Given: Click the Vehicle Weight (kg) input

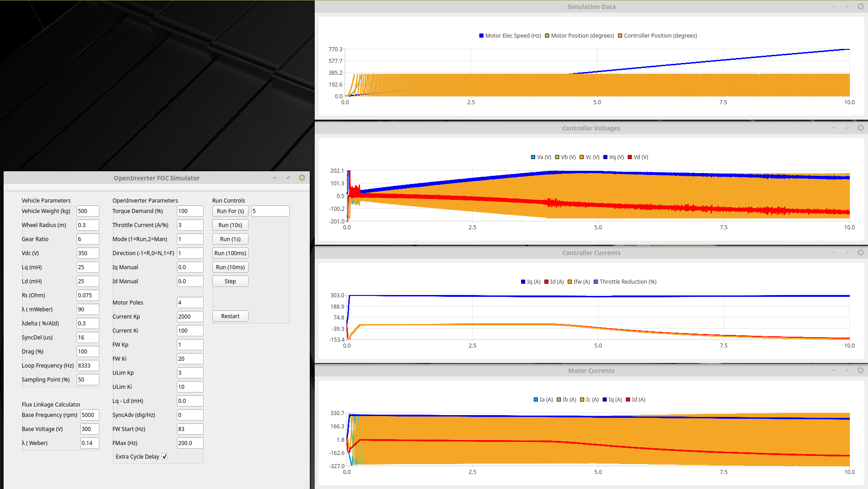Looking at the screenshot, I should pyautogui.click(x=88, y=211).
